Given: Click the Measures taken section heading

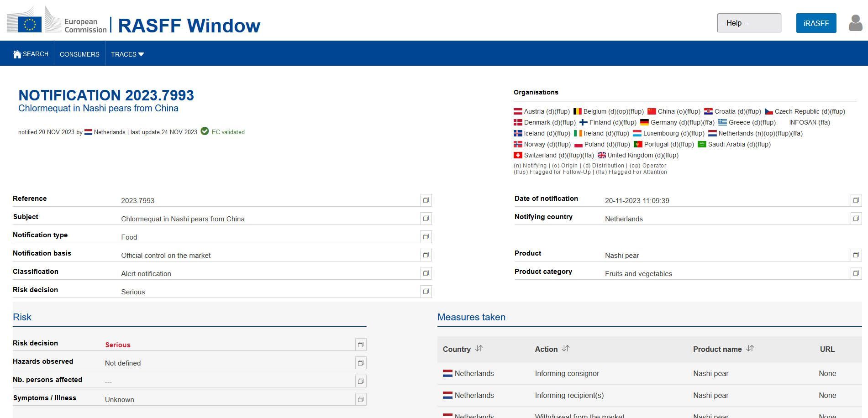Looking at the screenshot, I should point(471,317).
